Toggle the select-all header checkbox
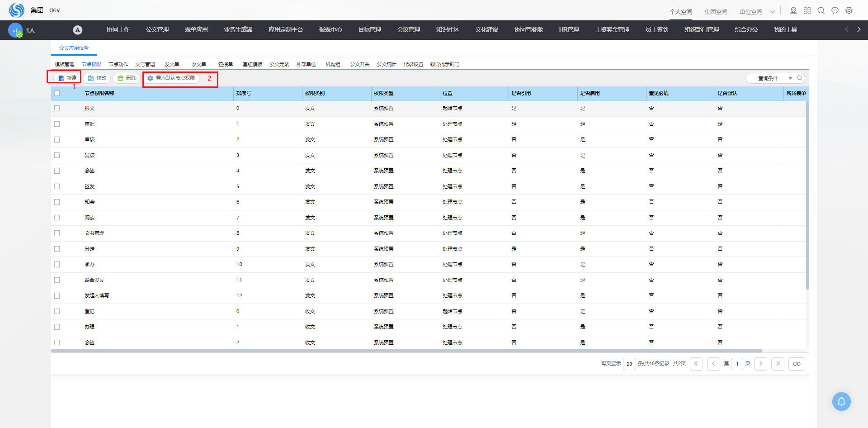868x428 pixels. [x=57, y=93]
